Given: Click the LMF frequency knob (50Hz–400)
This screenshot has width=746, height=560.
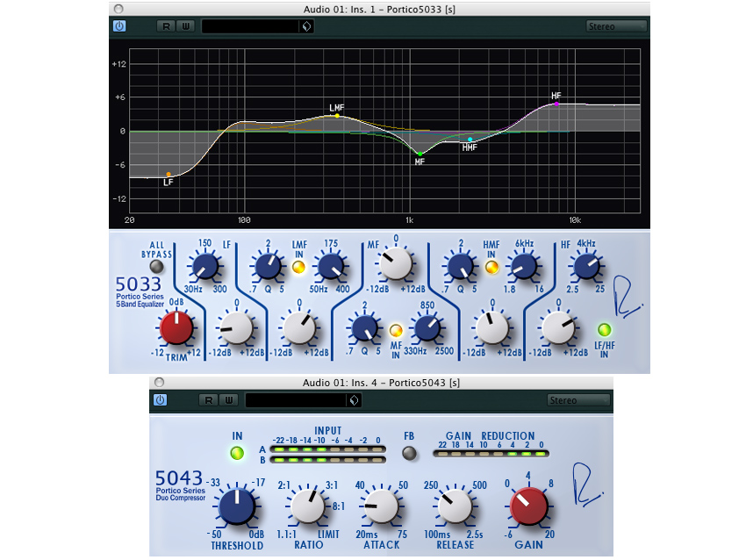Looking at the screenshot, I should coord(331,267).
